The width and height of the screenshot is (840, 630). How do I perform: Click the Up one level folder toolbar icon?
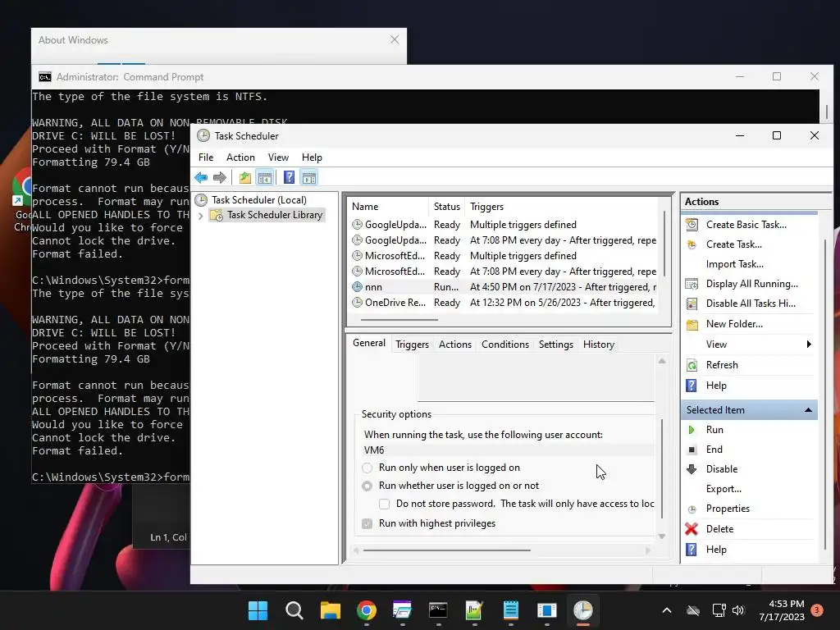coord(244,177)
